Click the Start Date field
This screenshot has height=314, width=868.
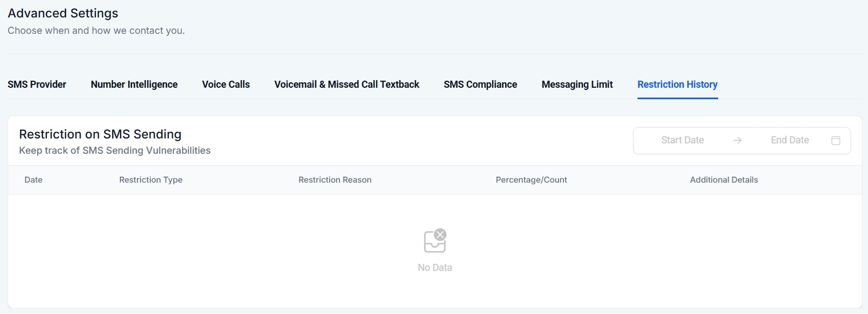click(x=682, y=140)
